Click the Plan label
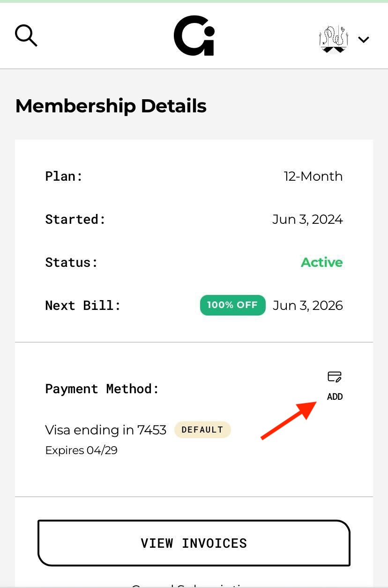Image resolution: width=388 pixels, height=588 pixels. pyautogui.click(x=64, y=176)
